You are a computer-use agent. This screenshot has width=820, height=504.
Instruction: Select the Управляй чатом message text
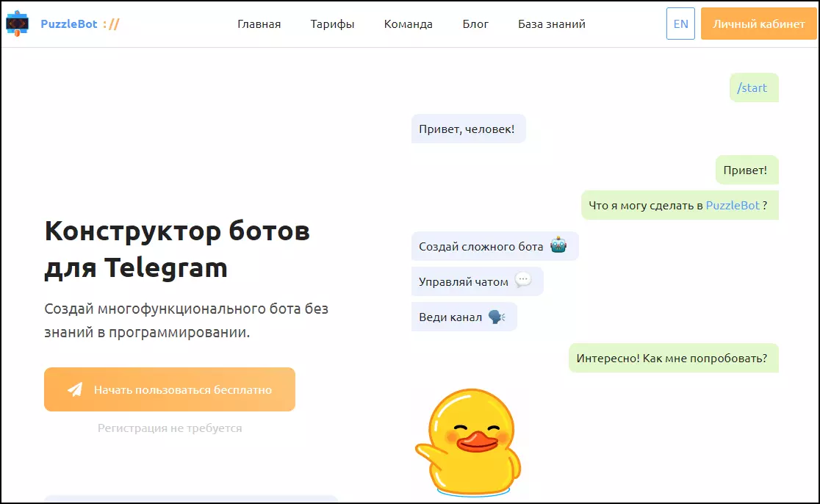[464, 282]
